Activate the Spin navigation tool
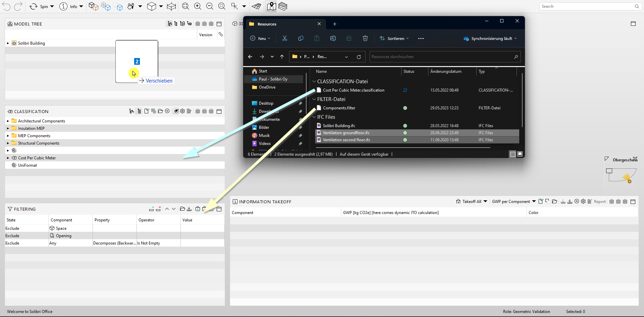Screen dimensions: 644x317 [x=38, y=6]
